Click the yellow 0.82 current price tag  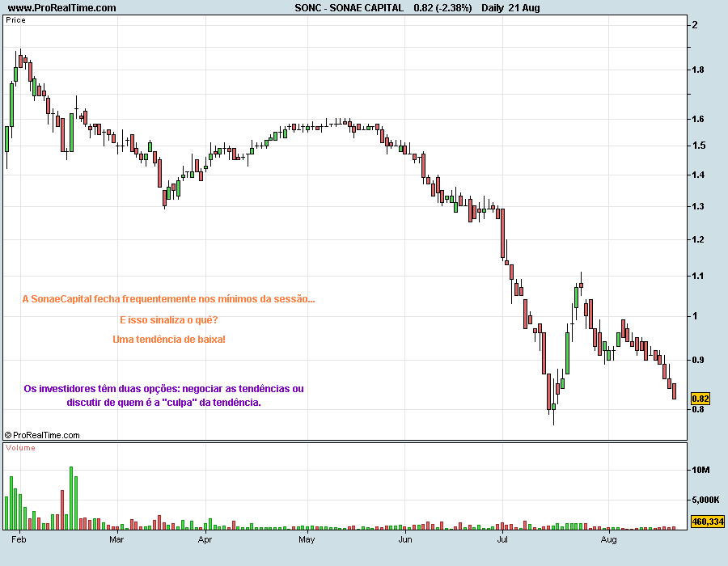[700, 399]
